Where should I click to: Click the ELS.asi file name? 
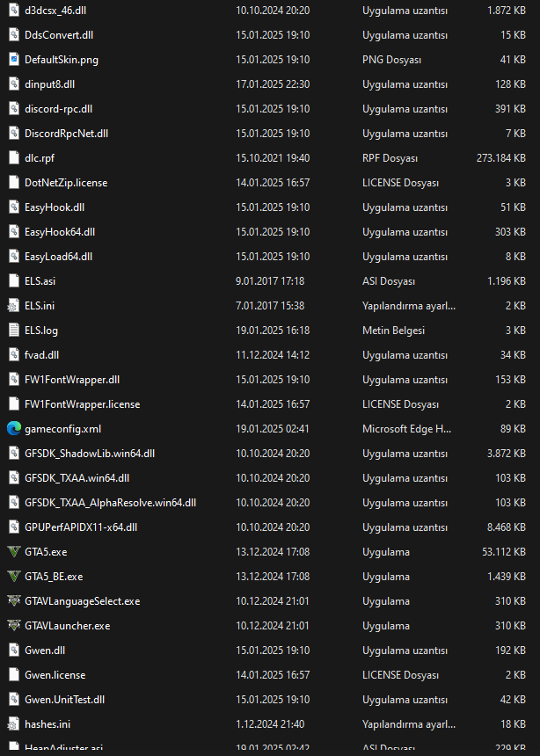[x=40, y=281]
